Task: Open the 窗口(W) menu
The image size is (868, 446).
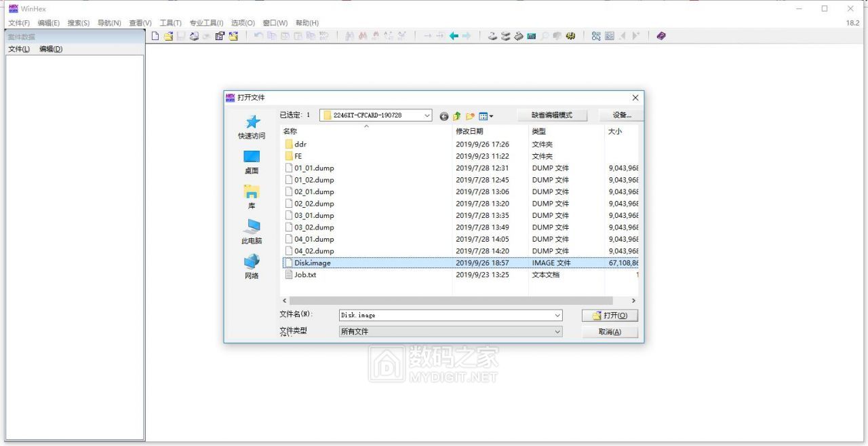Action: click(x=275, y=23)
